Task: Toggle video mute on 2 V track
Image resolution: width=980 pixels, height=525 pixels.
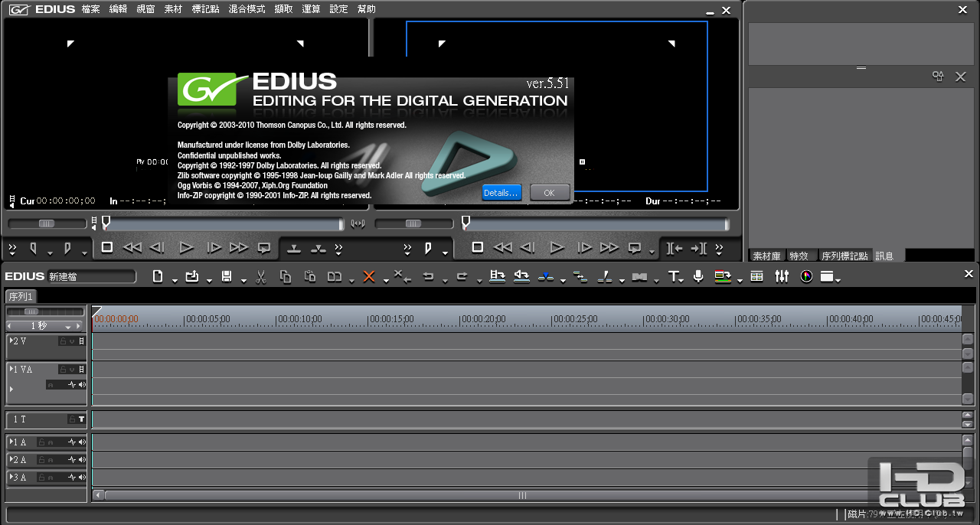Action: (81, 341)
